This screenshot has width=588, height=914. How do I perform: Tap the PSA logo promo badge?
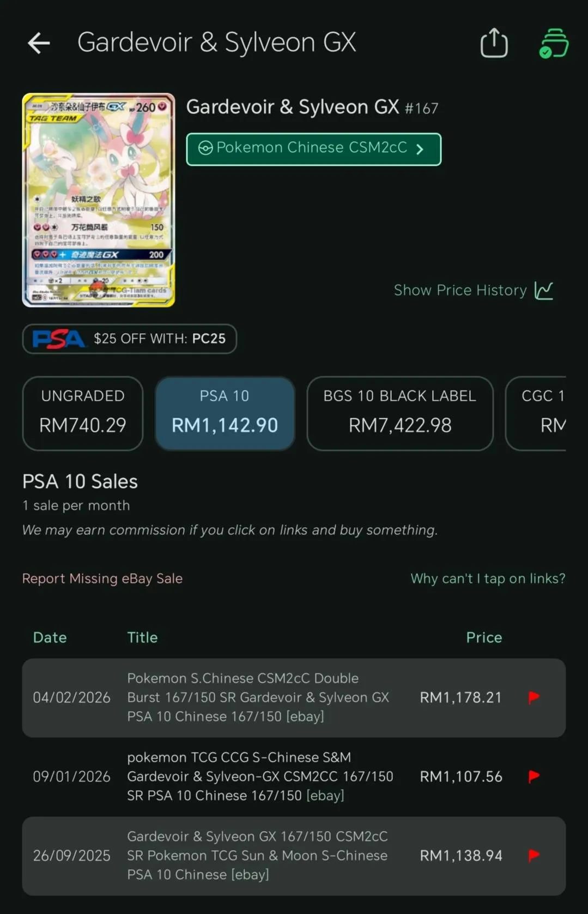pos(129,339)
